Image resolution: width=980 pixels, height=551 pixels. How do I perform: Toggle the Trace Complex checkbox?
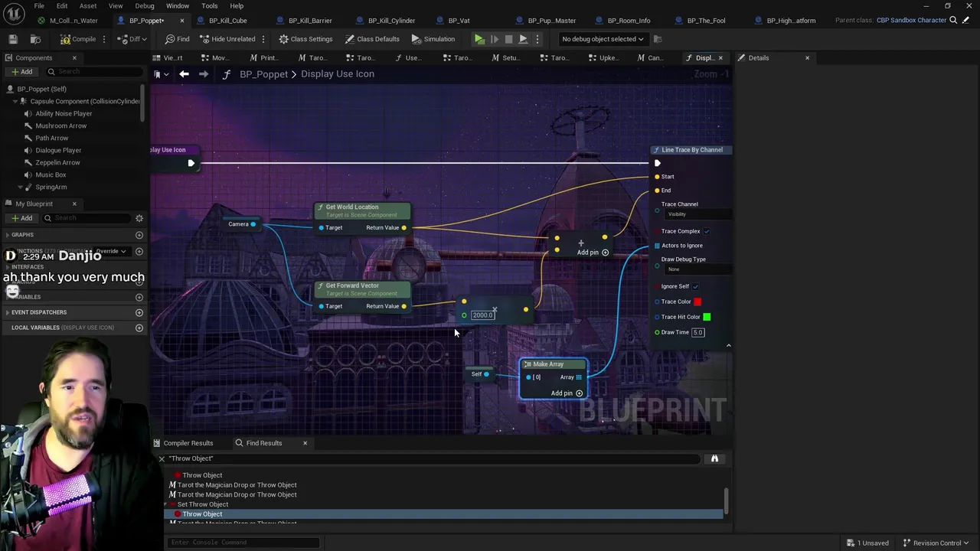click(x=707, y=231)
